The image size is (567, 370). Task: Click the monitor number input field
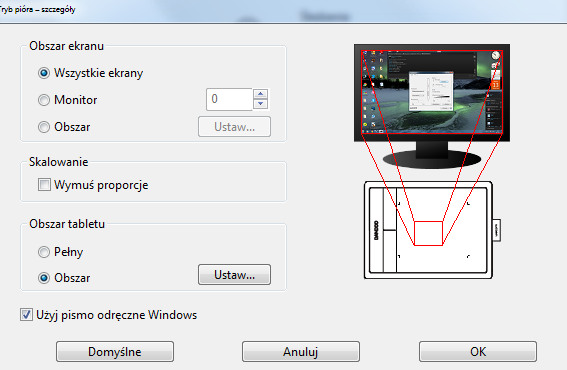click(229, 99)
